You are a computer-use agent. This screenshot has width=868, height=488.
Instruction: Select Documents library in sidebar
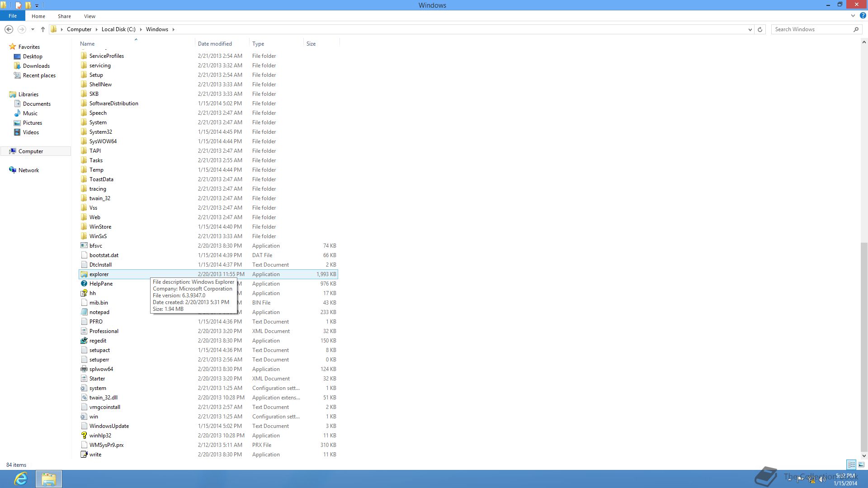37,104
